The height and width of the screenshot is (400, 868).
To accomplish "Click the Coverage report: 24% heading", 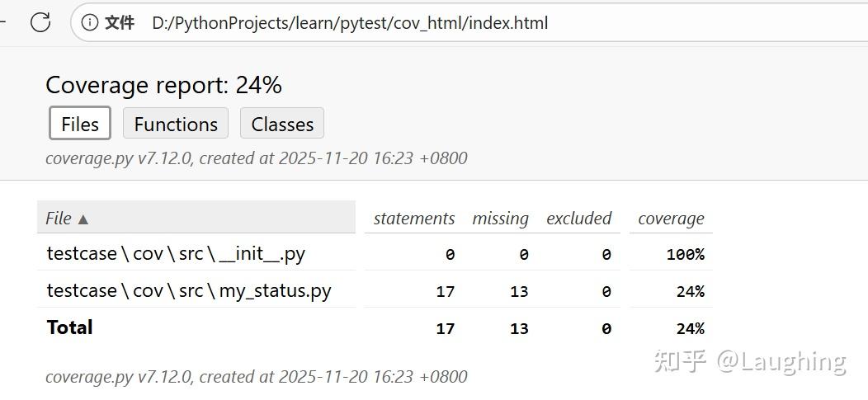I will [x=163, y=85].
